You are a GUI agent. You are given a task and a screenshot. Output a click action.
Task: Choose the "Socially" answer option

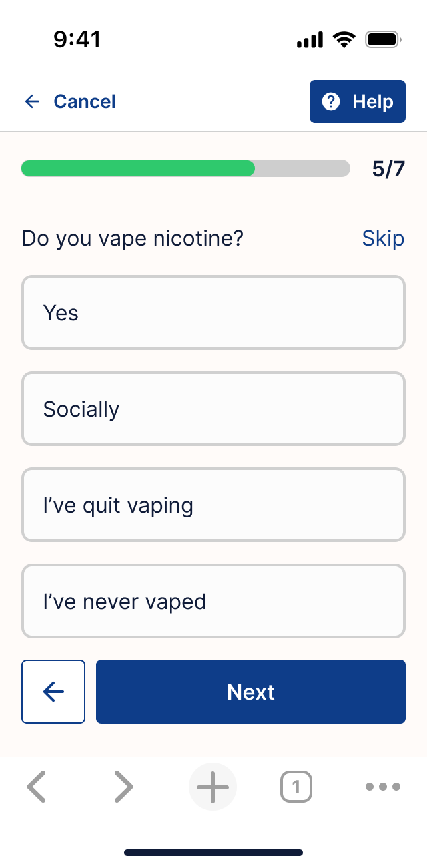coord(213,409)
